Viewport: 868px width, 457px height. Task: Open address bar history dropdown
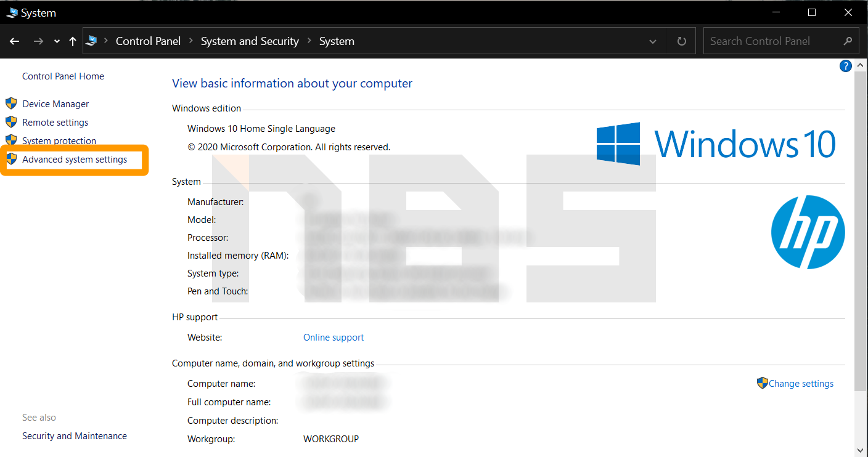(x=653, y=41)
